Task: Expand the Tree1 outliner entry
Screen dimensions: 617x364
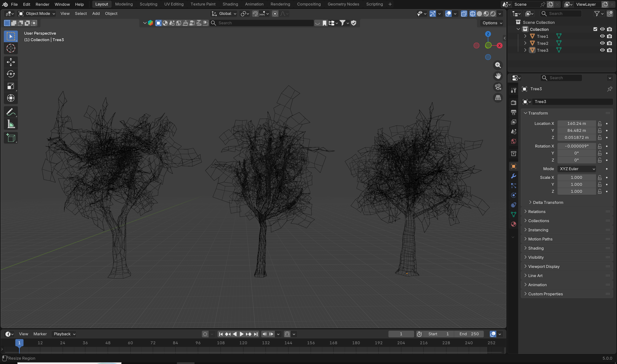Action: (525, 36)
